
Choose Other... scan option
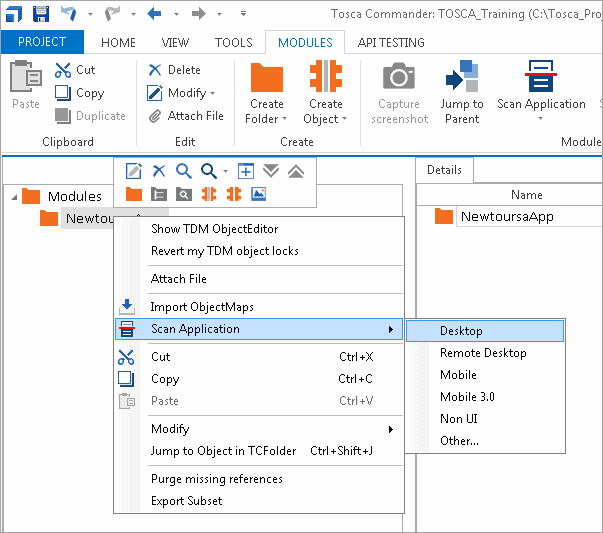[x=485, y=440]
